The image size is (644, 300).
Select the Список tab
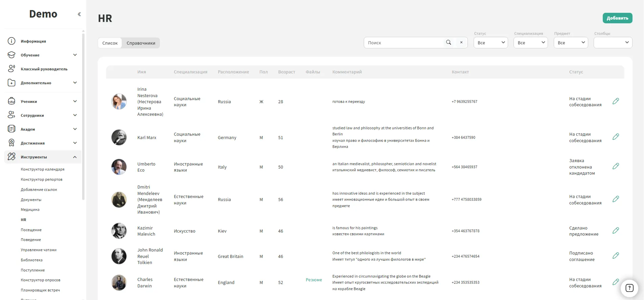(x=110, y=43)
